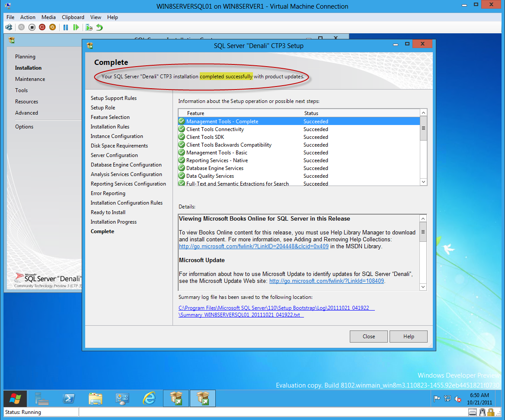Click the padlock status bar icon

click(491, 412)
